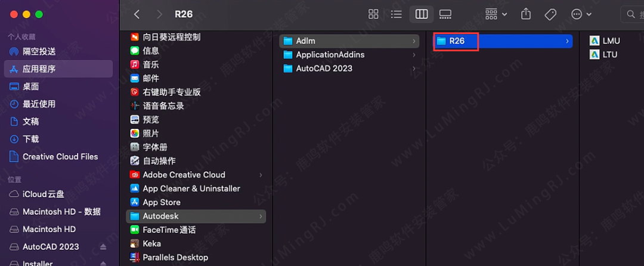Click the tag icon in toolbar
This screenshot has width=644, height=266.
[x=550, y=14]
